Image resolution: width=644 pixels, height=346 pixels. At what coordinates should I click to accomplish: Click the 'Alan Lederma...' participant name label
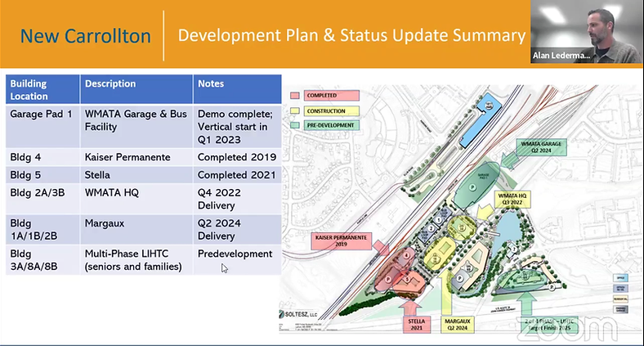[561, 55]
